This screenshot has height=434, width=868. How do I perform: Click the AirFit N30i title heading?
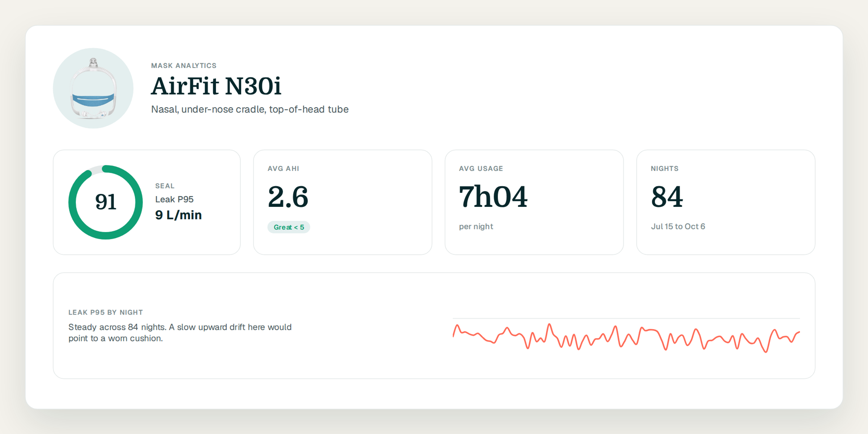point(216,86)
